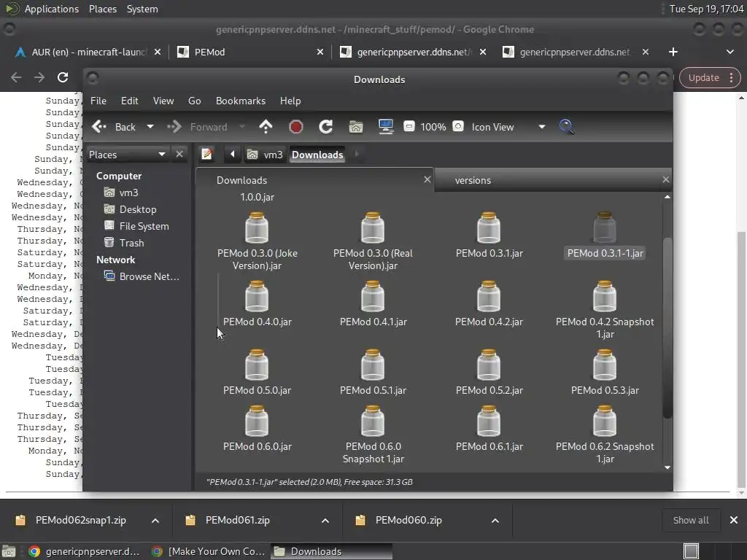
Task: Select PEMod 0.3.0 (Joke Version).jar
Action: point(258,241)
